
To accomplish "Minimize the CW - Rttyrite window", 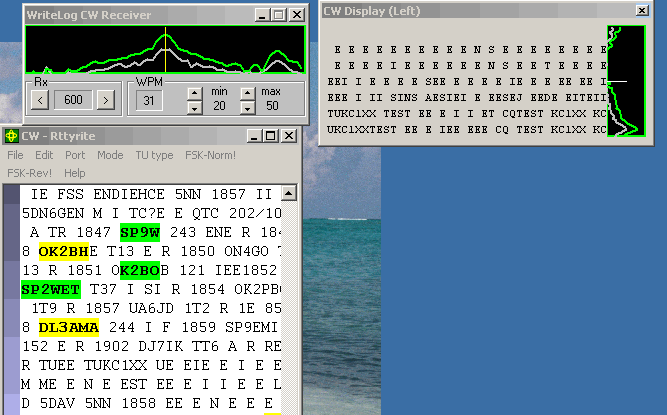I will point(254,136).
